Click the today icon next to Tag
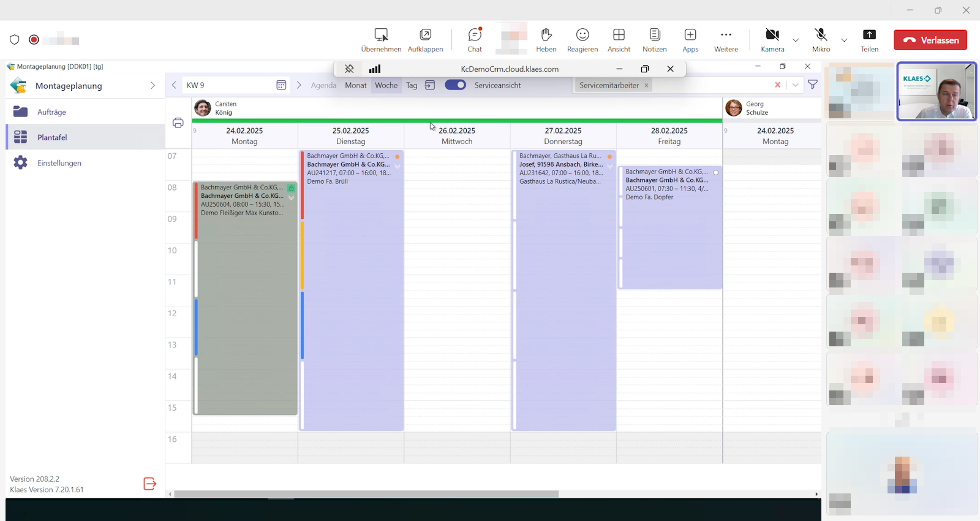Screen dimensions: 980x521 pyautogui.click(x=430, y=85)
